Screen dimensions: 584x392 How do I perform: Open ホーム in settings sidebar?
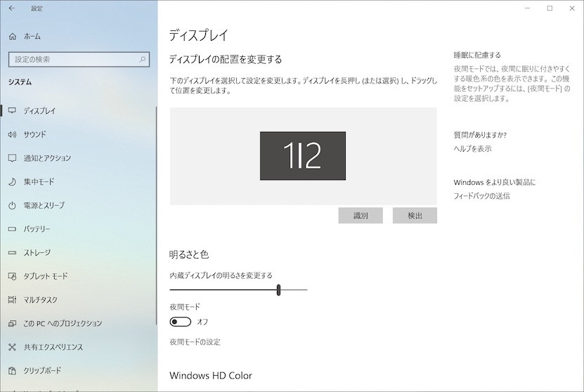pyautogui.click(x=32, y=37)
